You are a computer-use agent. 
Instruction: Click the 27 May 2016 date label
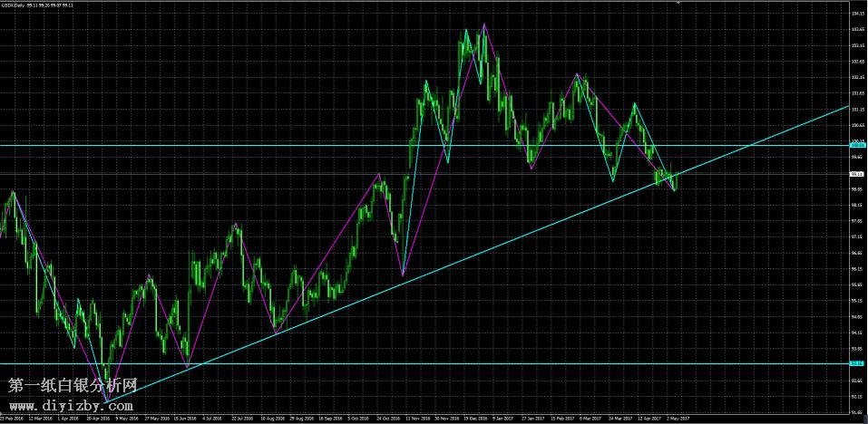point(157,419)
